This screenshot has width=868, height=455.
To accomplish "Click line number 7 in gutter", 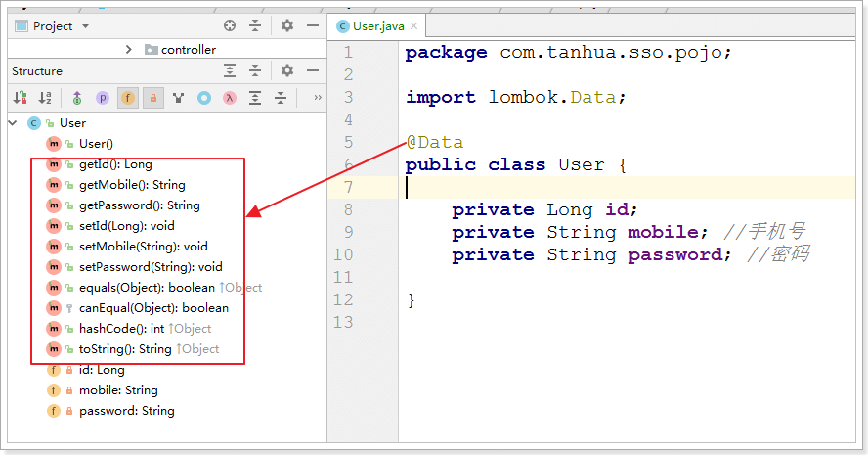I will [348, 187].
